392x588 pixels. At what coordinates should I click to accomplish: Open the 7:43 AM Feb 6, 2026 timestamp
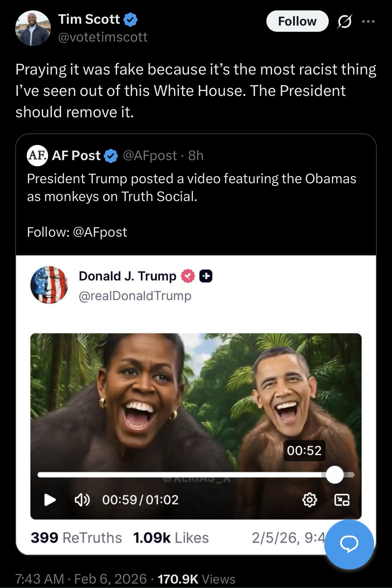point(81,578)
